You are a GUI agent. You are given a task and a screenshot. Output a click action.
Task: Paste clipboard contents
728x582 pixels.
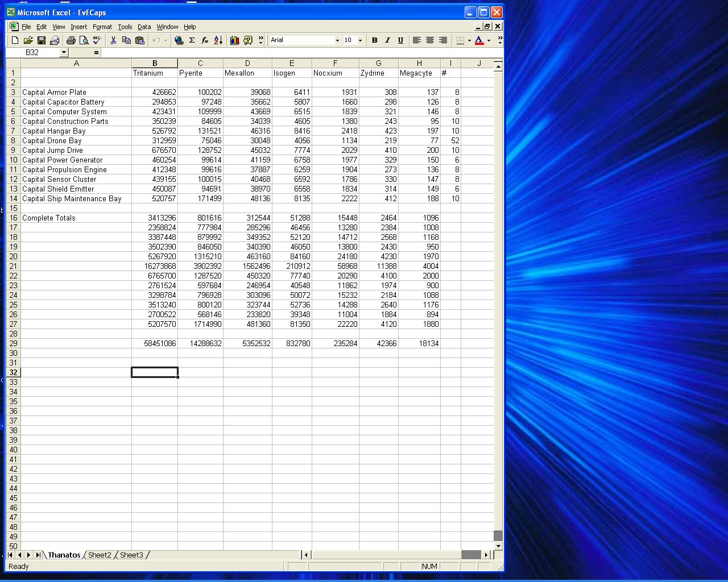pyautogui.click(x=140, y=40)
